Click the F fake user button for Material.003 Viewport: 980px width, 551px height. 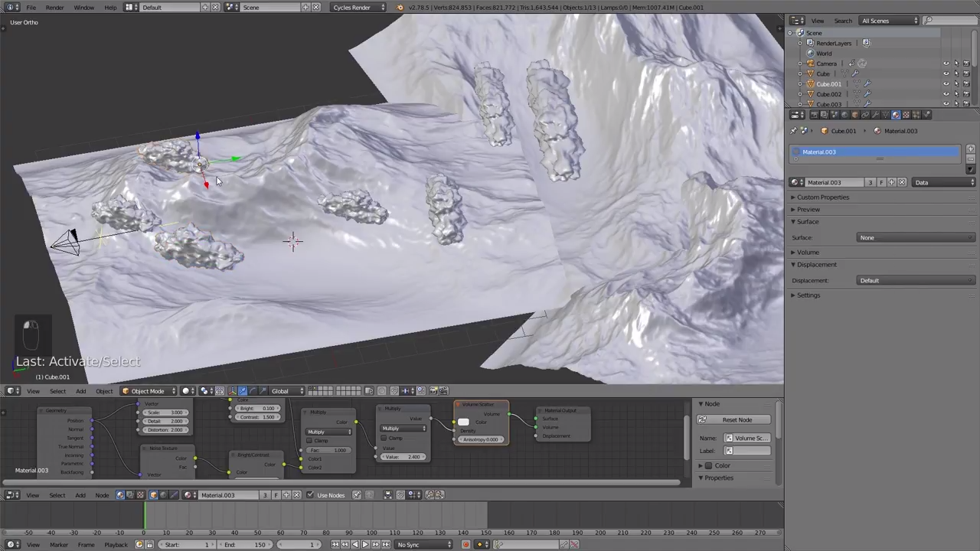(882, 182)
